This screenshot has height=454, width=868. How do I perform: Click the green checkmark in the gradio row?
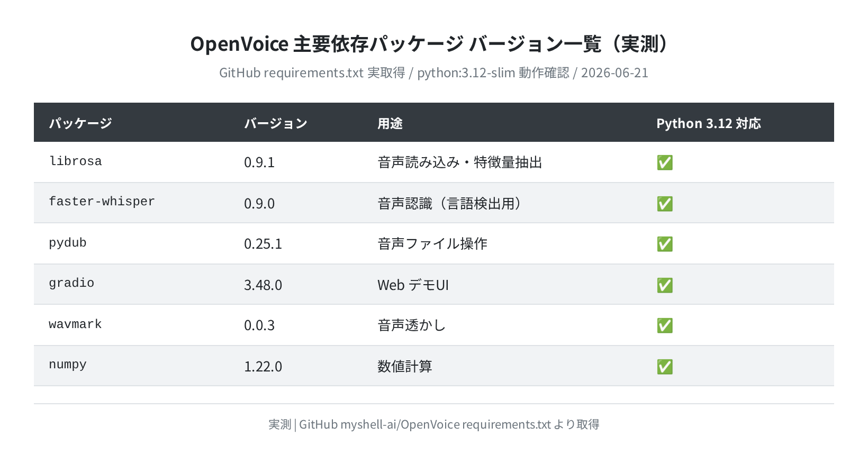665,285
